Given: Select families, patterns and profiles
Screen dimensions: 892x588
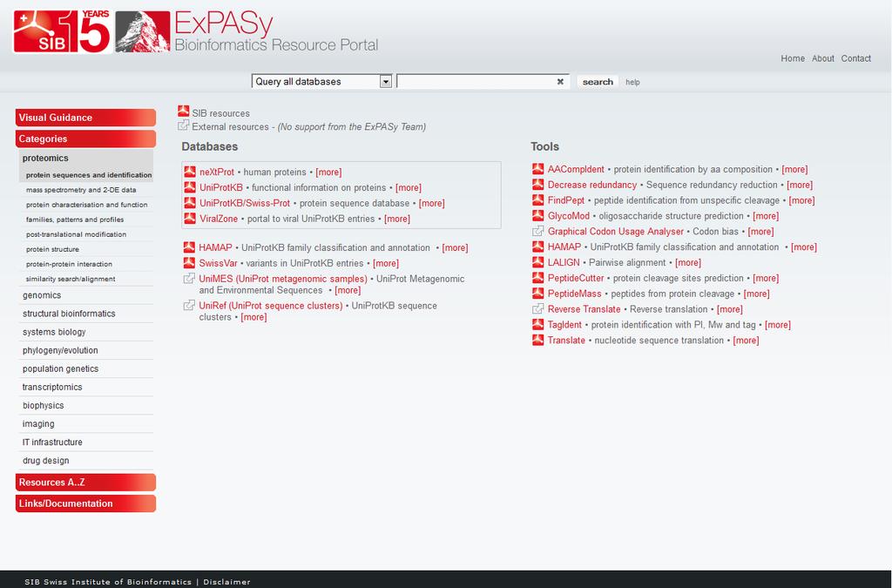Looking at the screenshot, I should click(75, 220).
